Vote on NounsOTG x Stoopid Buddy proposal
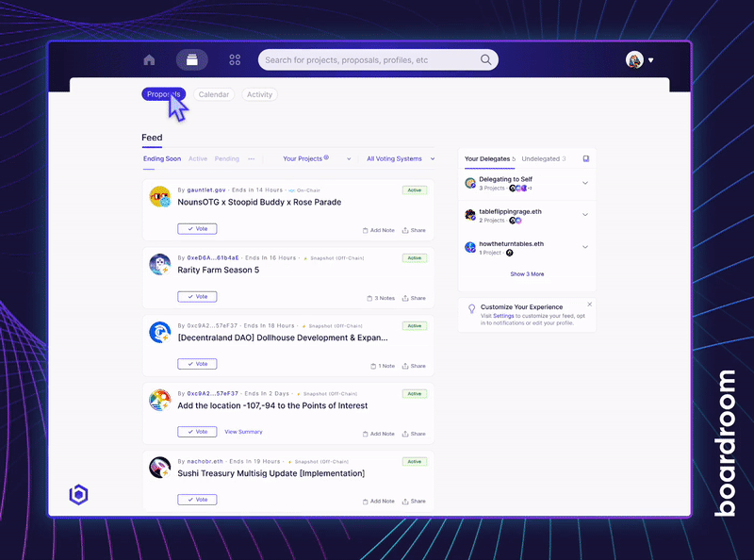Screen dimensions: 754x560 point(197,228)
